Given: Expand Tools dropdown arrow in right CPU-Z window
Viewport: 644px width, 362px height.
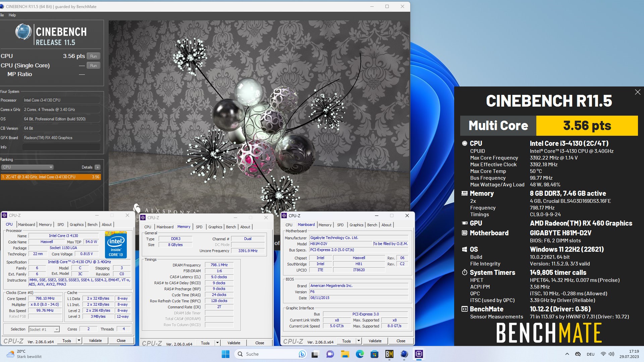Looking at the screenshot, I should [x=359, y=341].
